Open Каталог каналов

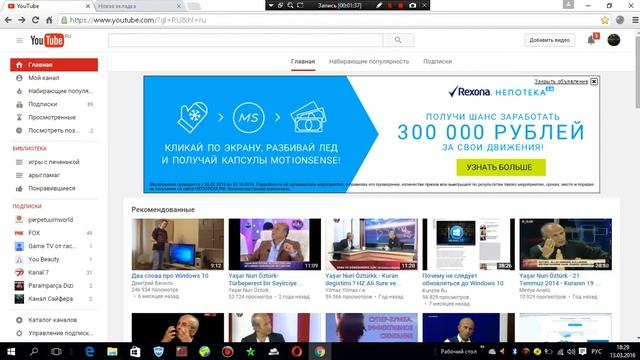(54, 320)
